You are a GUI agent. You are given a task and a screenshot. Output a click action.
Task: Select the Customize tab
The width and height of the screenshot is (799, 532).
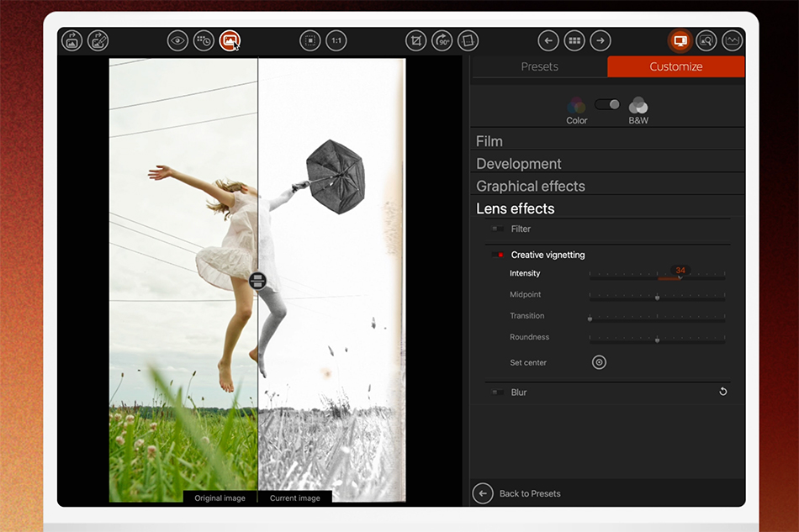(675, 66)
